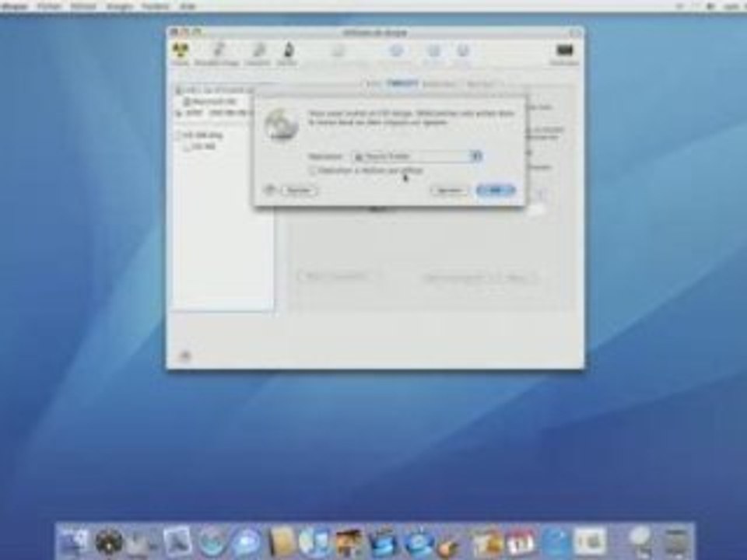Open the pop-up menu in burn dialog
The width and height of the screenshot is (747, 560).
tap(417, 156)
